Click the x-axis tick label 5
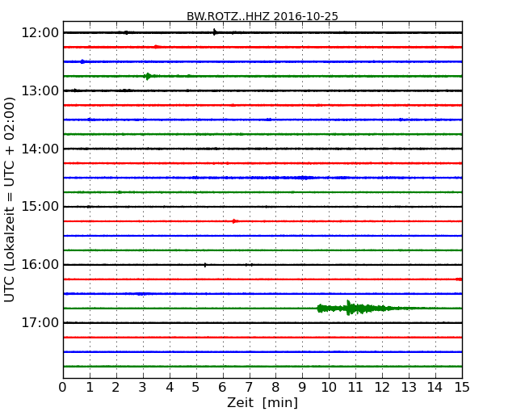 tap(196, 388)
